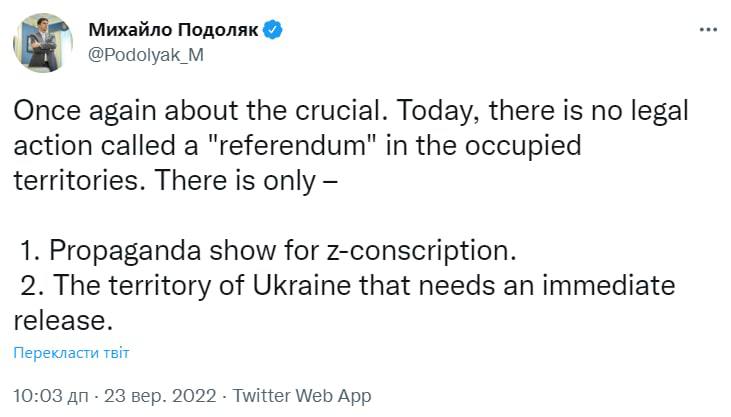731x417 pixels.
Task: Click the phrase "2. The territory" in the tweet
Action: tap(99, 286)
